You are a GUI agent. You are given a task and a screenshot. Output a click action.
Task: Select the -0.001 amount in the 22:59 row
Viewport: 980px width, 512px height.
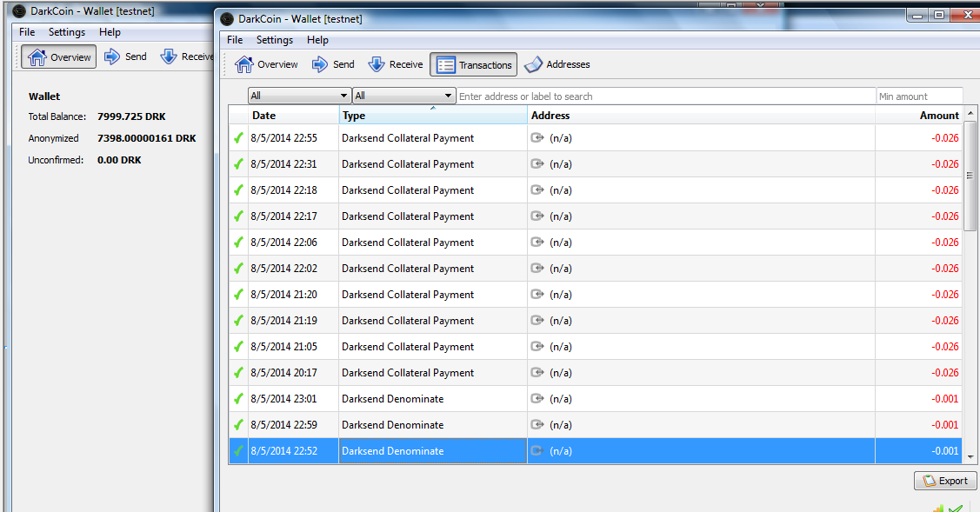pos(945,424)
